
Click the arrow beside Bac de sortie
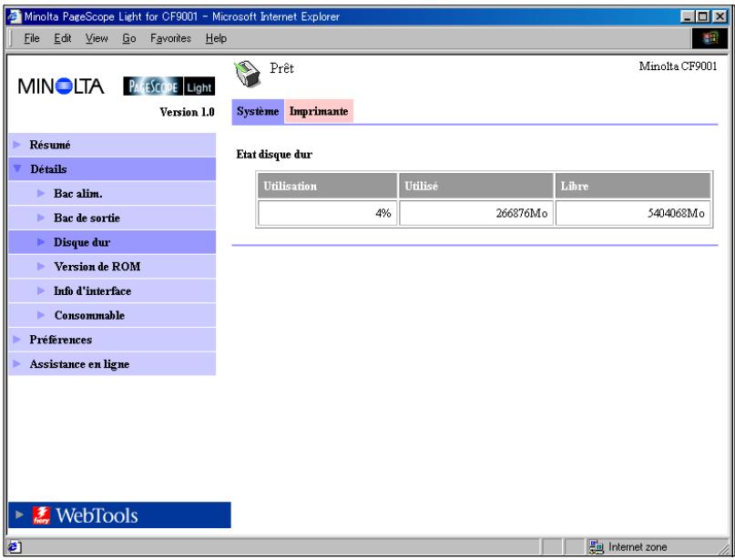coord(41,218)
